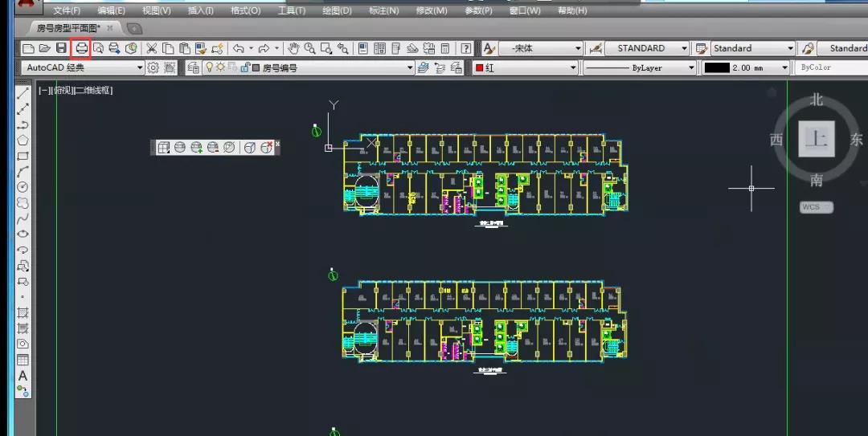The width and height of the screenshot is (868, 436).
Task: Click the Pan hand tool
Action: coord(293,48)
